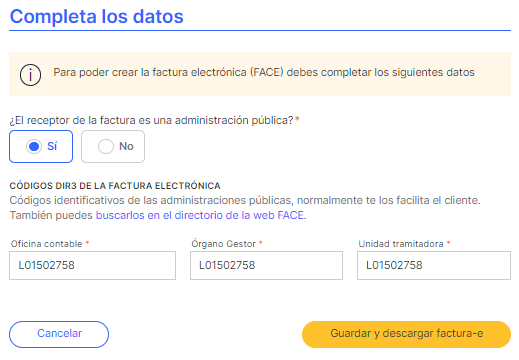This screenshot has width=519, height=360.
Task: Focus the Oficina contable input field
Action: (92, 265)
